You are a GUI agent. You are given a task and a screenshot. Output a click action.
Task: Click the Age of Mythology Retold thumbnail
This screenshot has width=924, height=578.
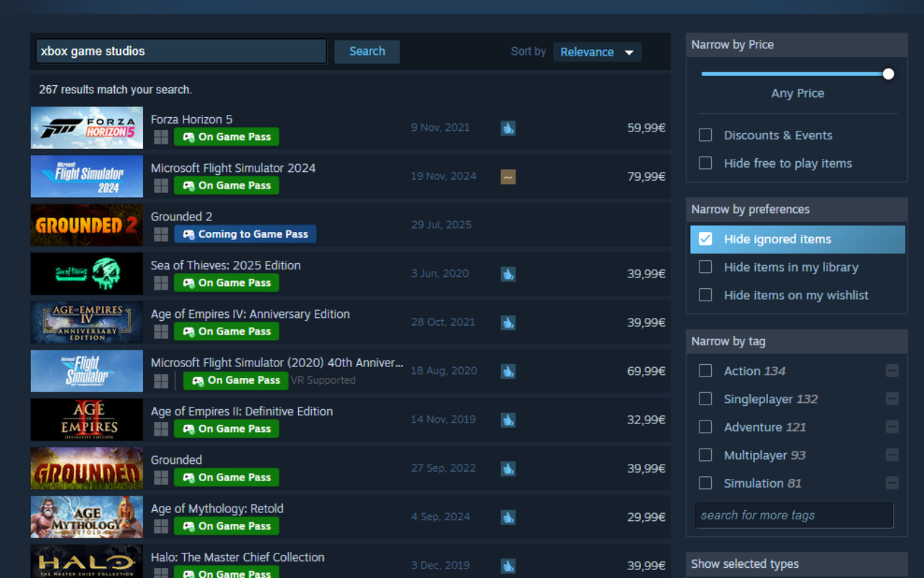(87, 517)
